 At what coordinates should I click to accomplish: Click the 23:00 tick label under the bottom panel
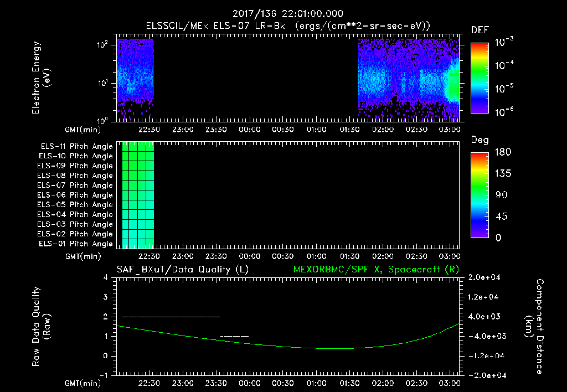click(x=183, y=383)
